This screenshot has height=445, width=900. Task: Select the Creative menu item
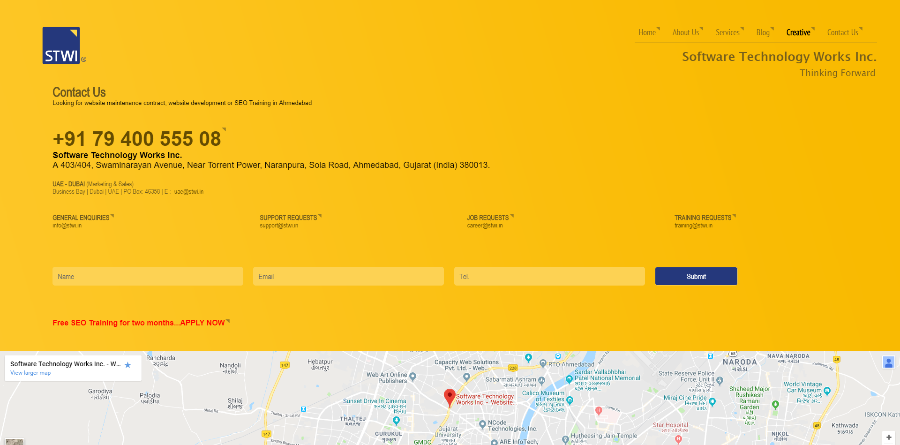(798, 32)
